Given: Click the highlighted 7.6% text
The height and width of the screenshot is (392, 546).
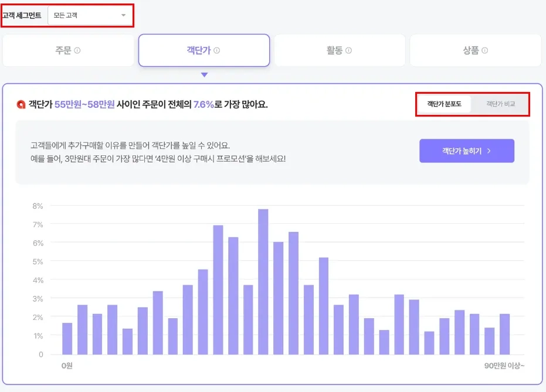Looking at the screenshot, I should tap(204, 104).
